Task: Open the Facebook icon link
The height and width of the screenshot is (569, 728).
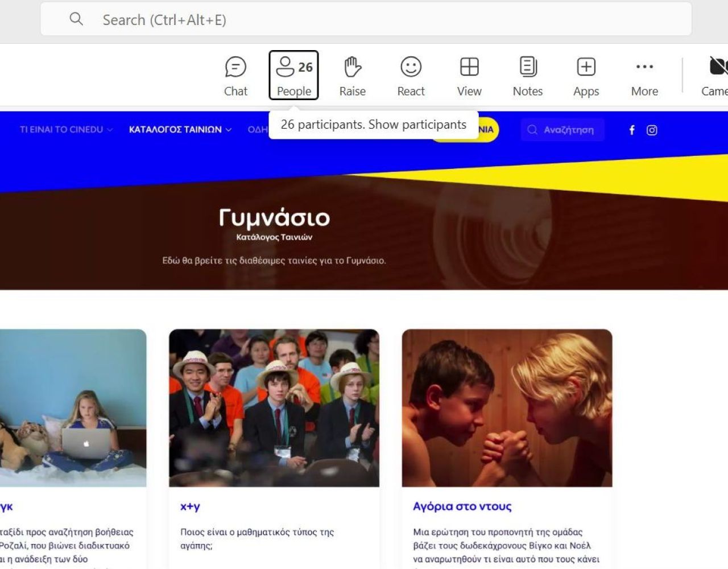Action: coord(632,130)
